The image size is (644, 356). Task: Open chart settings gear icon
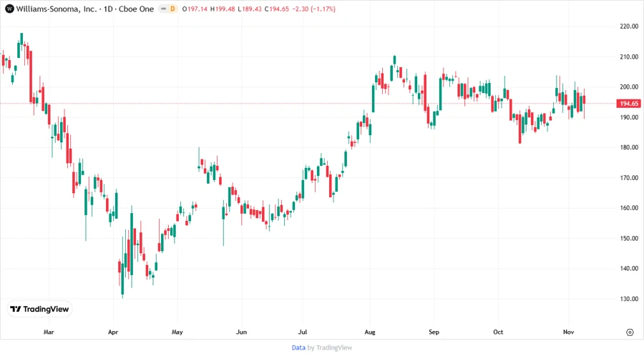[x=630, y=332]
